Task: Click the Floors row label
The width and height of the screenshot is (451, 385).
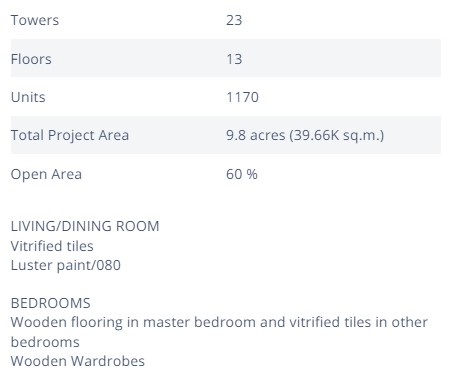Action: click(x=31, y=59)
